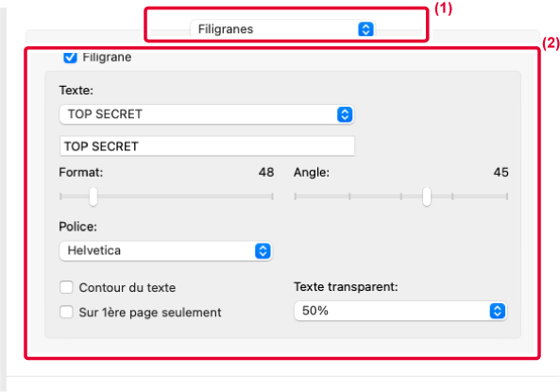Click the Format size slider handle
This screenshot has height=392, width=560.
click(x=93, y=196)
